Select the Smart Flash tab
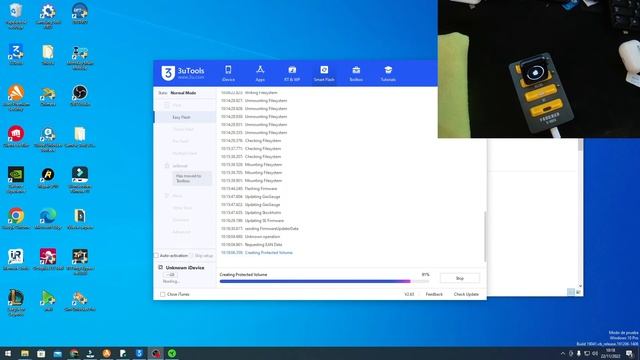The height and width of the screenshot is (360, 640). coord(324,74)
